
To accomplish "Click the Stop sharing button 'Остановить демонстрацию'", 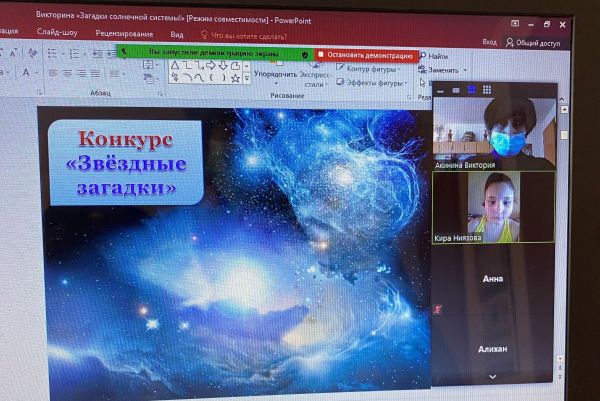I will click(x=364, y=55).
